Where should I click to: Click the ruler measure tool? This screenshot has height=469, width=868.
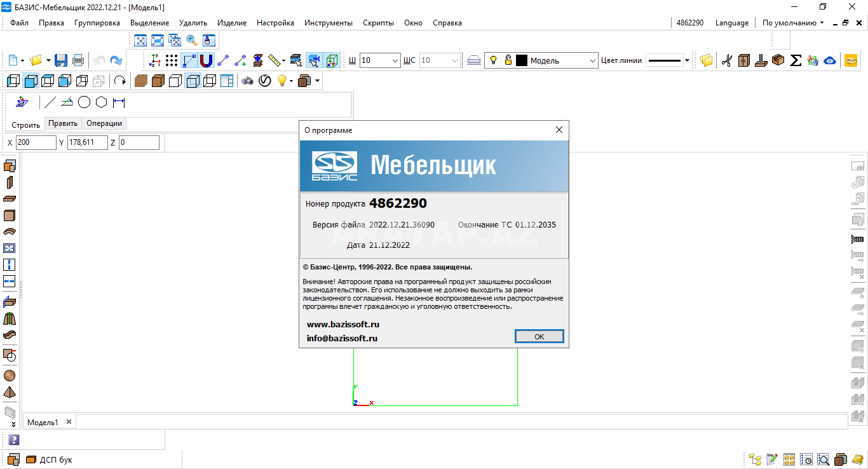click(275, 61)
